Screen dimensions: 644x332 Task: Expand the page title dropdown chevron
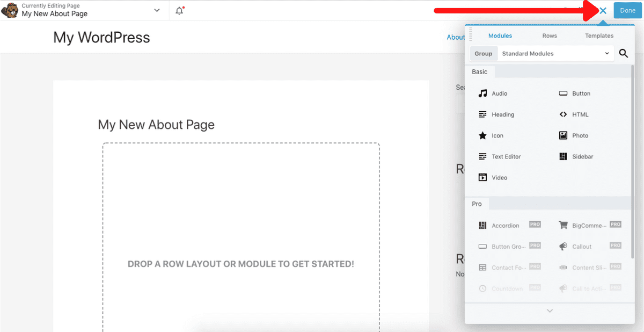[x=157, y=10]
